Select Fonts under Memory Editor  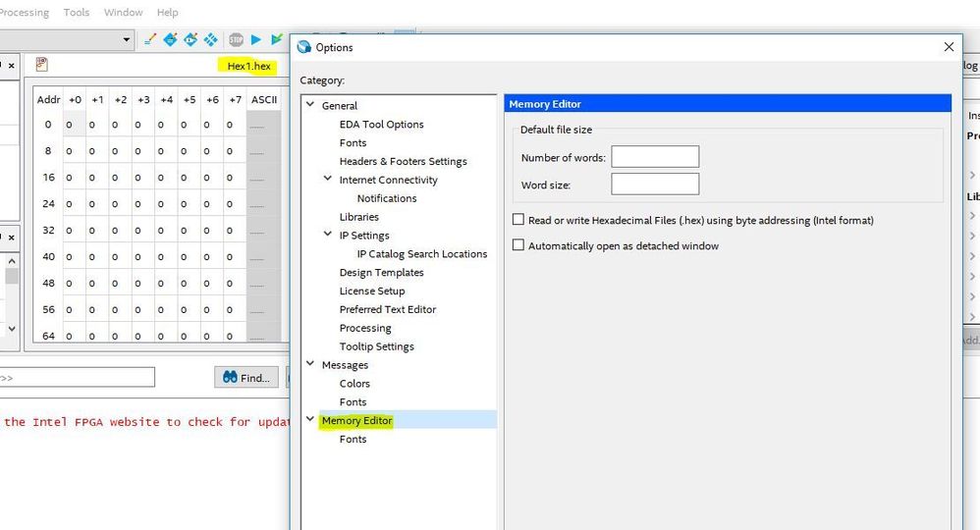(353, 439)
